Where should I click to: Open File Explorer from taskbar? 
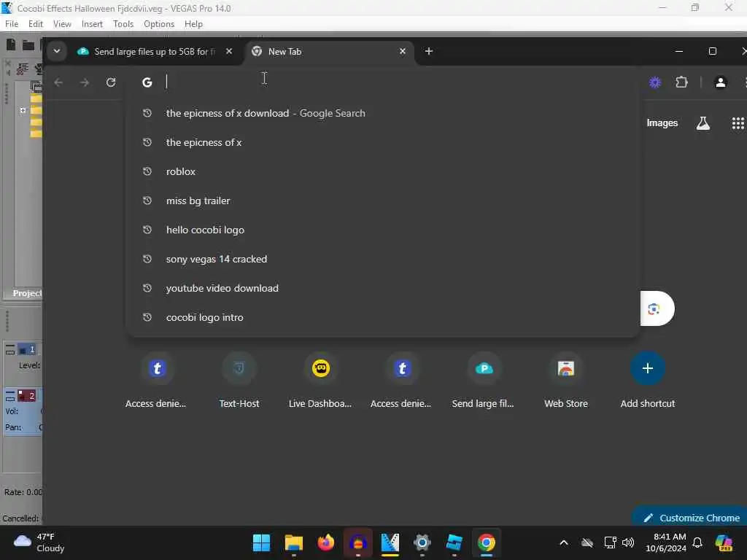(293, 542)
